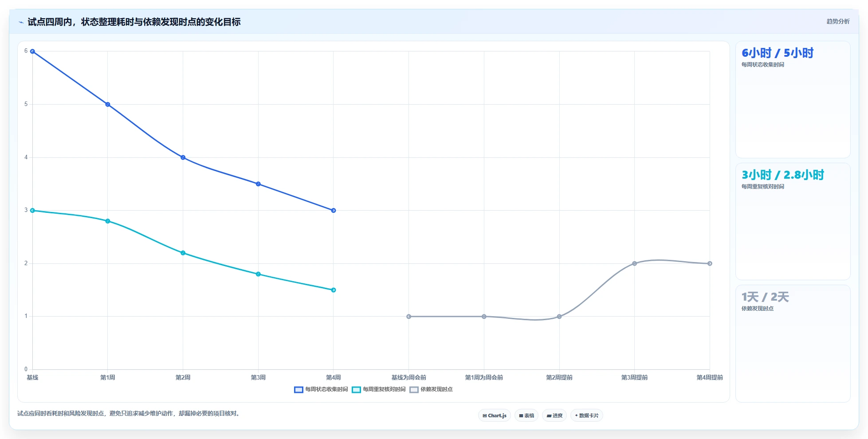Toggle 每周重复核对时间 legend series
Viewport: 868px width, 439px height.
(x=379, y=389)
